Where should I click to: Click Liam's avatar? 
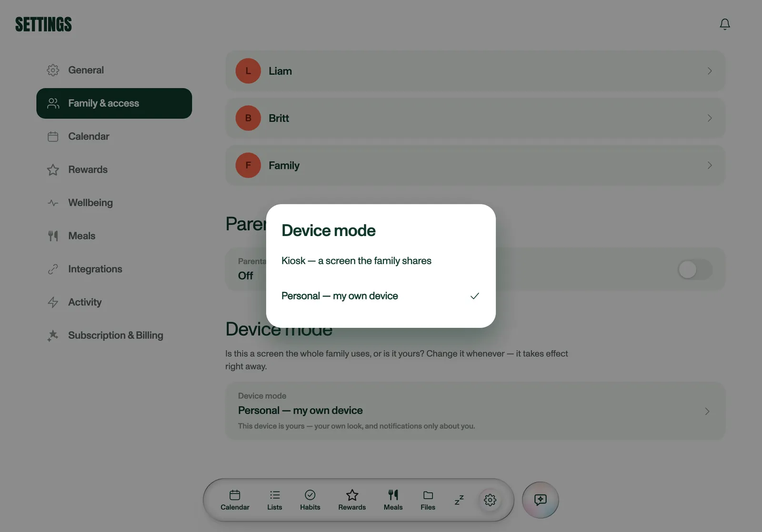tap(248, 71)
